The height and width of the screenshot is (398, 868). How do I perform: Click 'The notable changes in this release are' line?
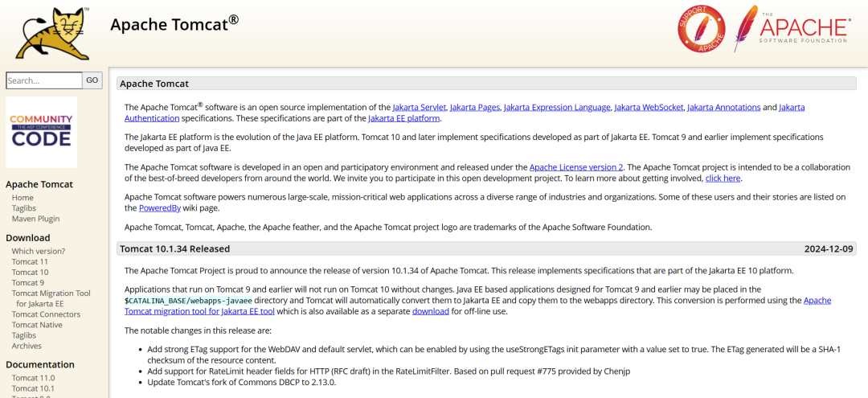pos(199,330)
